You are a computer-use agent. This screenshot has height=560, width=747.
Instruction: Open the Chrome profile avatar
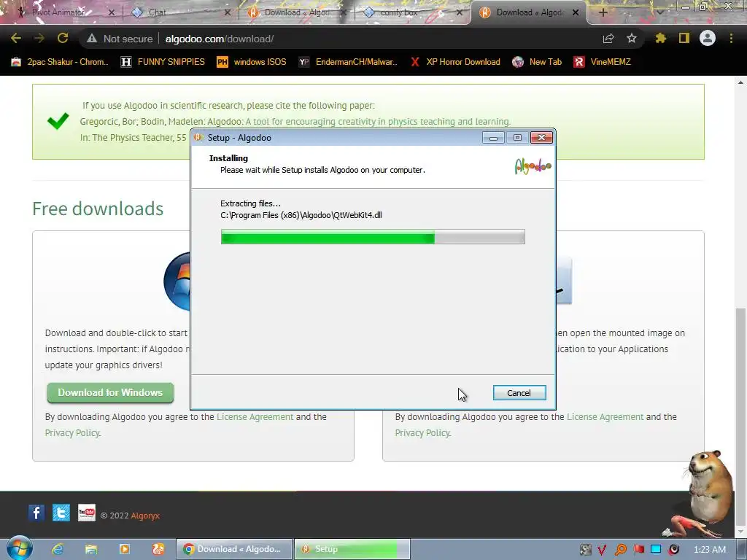tap(708, 38)
